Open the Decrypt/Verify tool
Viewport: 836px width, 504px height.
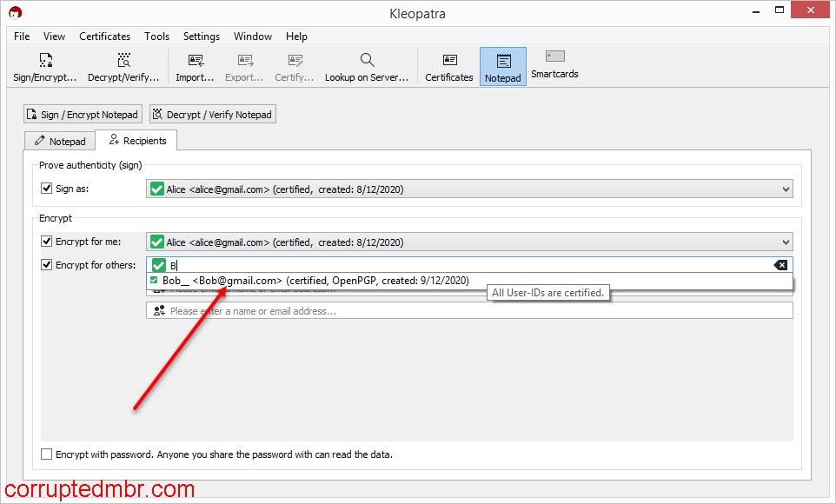(x=123, y=65)
